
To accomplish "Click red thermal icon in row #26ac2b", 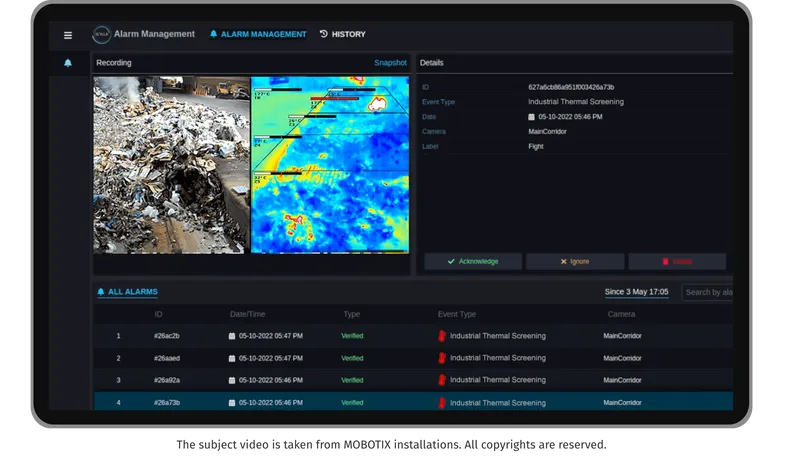I will tap(442, 336).
